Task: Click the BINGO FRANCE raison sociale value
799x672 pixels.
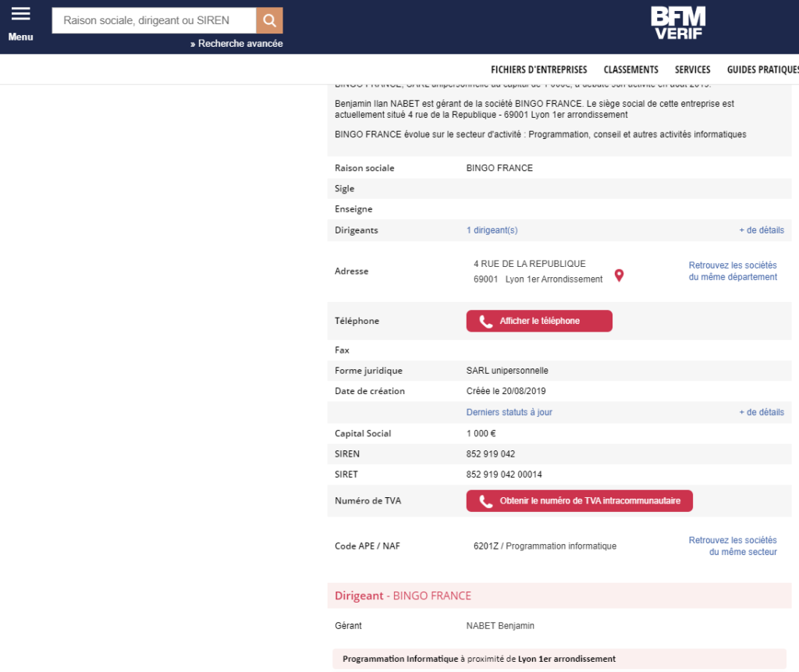Action: point(499,169)
